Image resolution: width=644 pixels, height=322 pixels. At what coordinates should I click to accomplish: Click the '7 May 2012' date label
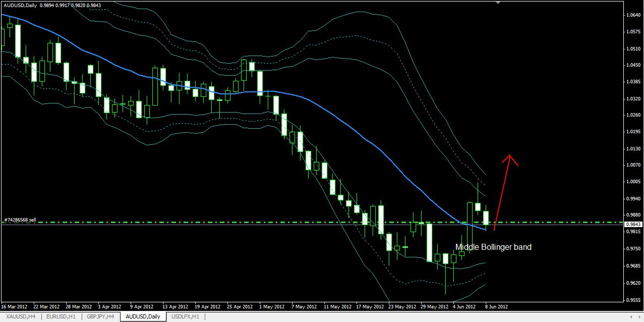pyautogui.click(x=304, y=306)
